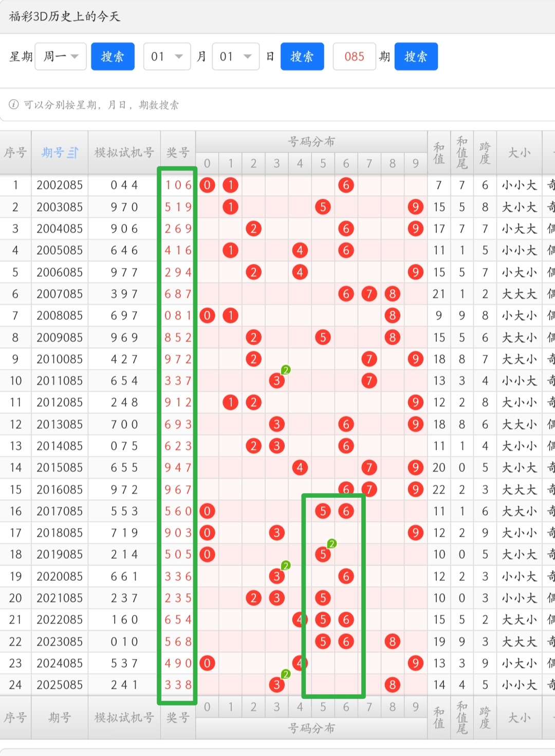This screenshot has width=555, height=756.
Task: Open the weekday 周一 dropdown
Action: tap(61, 56)
